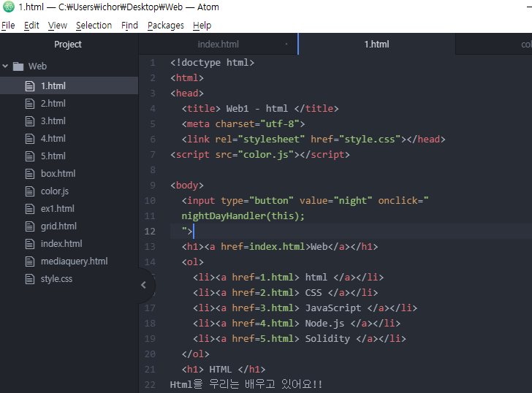Click the file icon beside grid.html
Viewport: 532px width, 393px height.
[30, 226]
